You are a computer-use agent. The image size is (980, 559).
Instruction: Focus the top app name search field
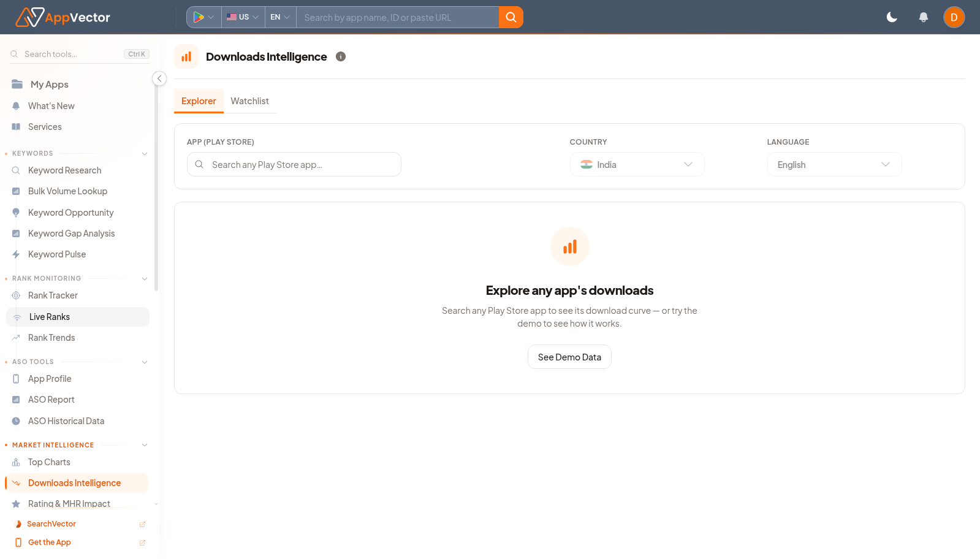(397, 17)
